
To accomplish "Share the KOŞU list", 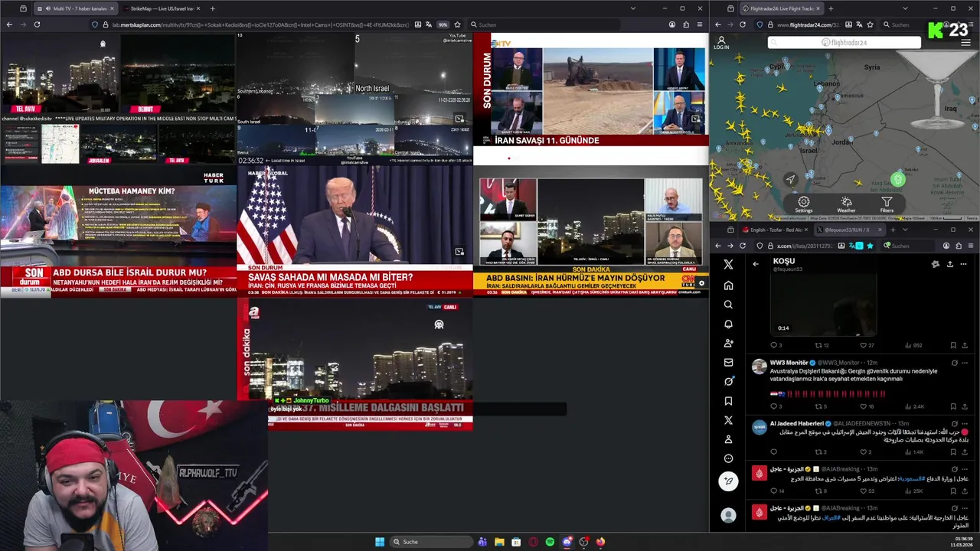I will pos(949,264).
